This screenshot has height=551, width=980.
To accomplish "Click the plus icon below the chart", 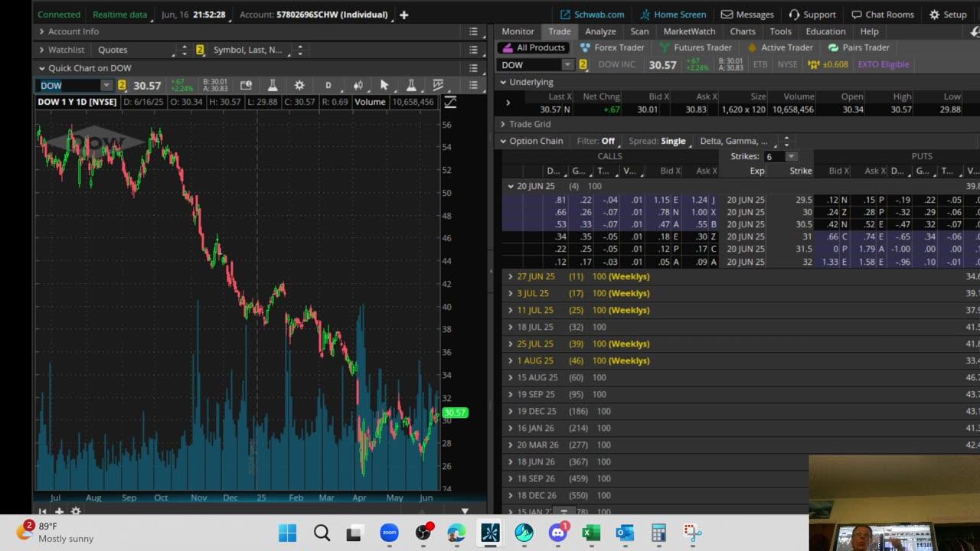I will [59, 511].
